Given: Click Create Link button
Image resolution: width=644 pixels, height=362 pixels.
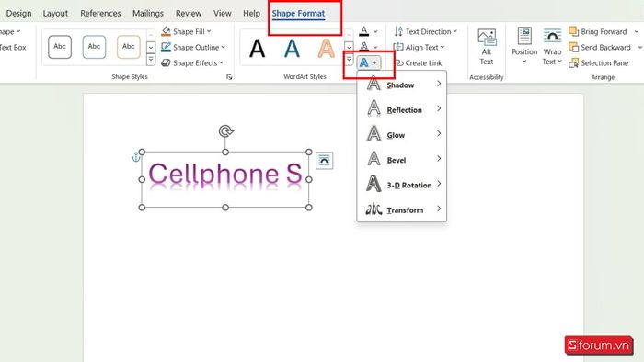Looking at the screenshot, I should click(x=419, y=63).
